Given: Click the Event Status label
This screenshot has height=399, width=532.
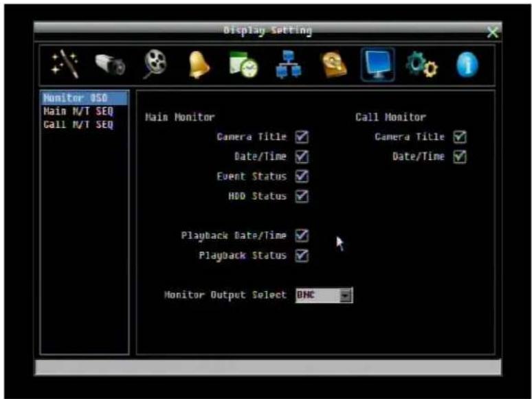Looking at the screenshot, I should [x=252, y=176].
